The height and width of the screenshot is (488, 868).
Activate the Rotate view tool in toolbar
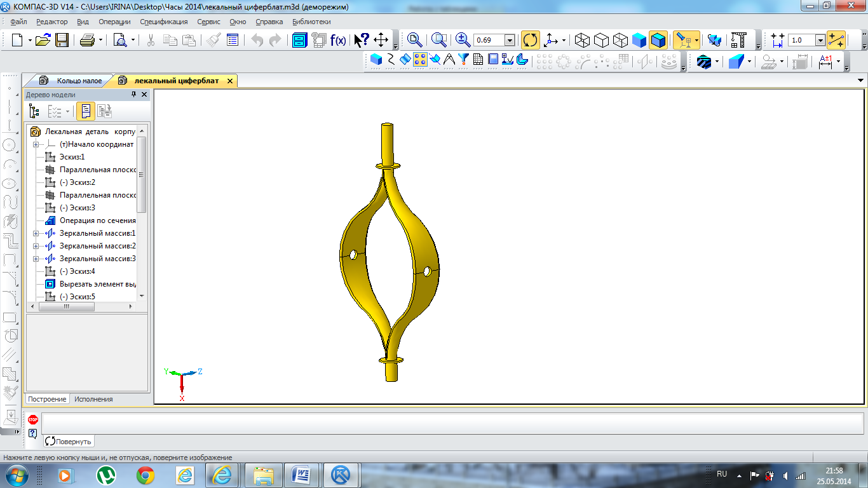[530, 40]
